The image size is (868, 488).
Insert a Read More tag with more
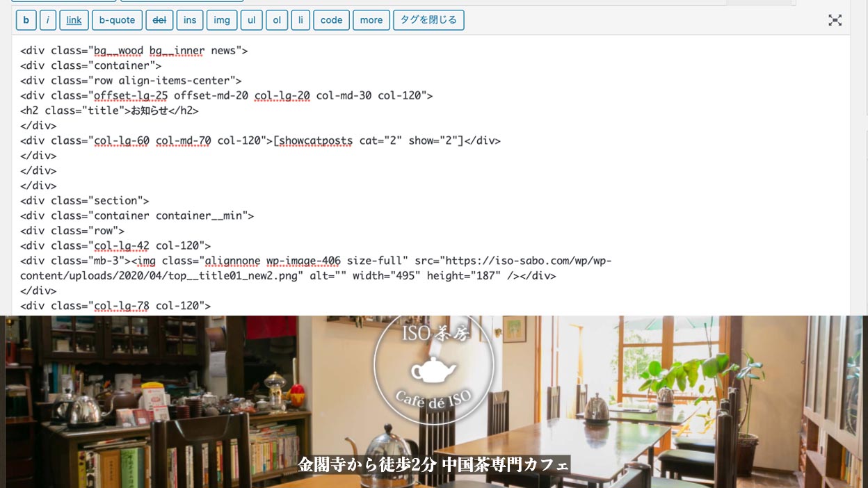[x=371, y=20]
